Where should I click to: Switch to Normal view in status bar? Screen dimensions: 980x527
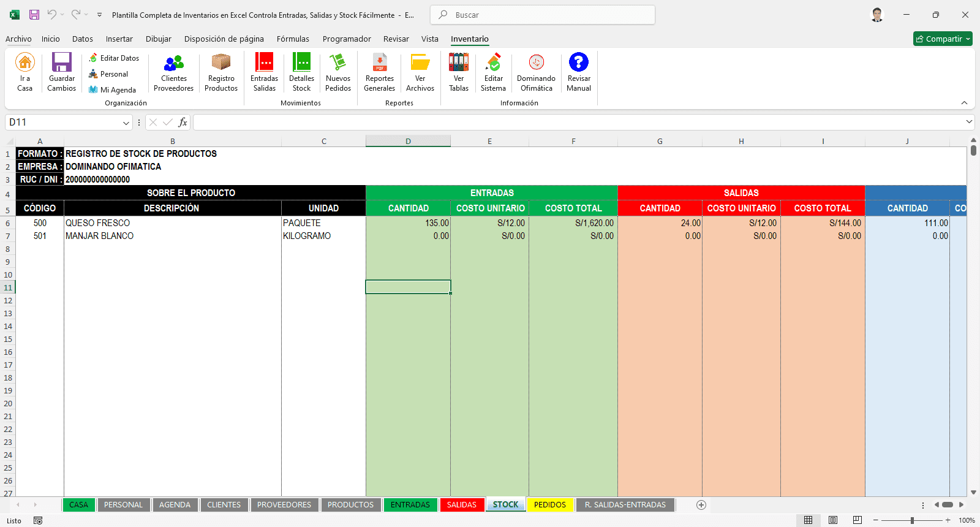pyautogui.click(x=808, y=520)
